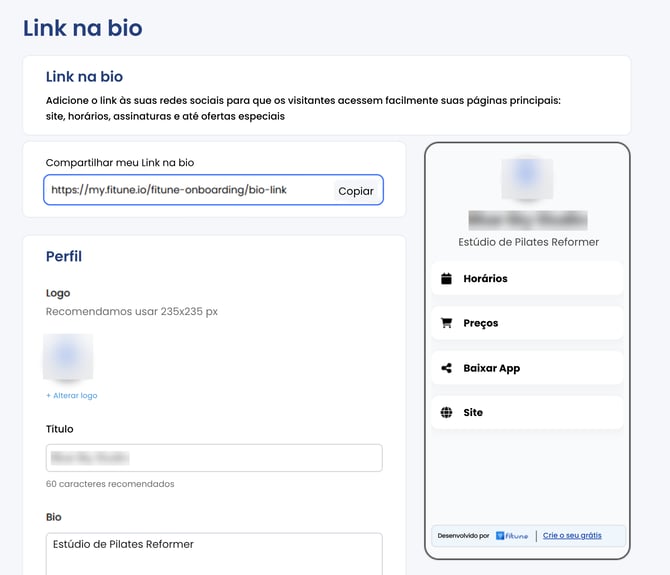Open the Baixar App preview button

527,368
